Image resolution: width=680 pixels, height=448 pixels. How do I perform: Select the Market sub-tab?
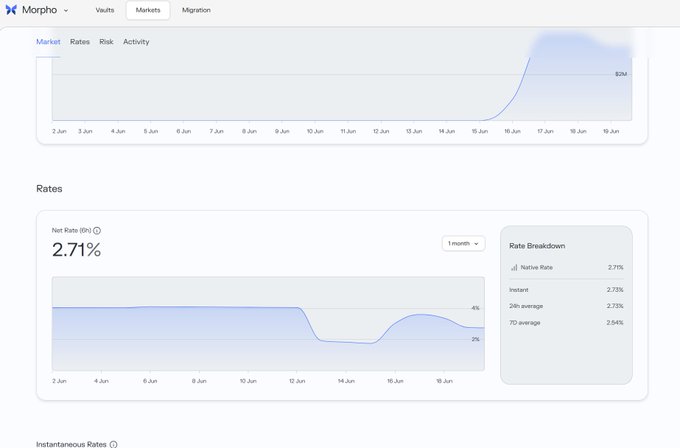point(48,42)
